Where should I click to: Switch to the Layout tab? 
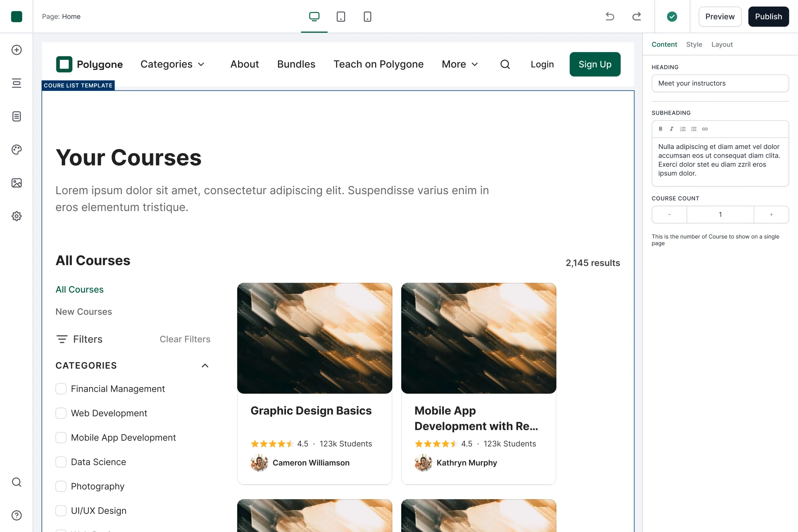[722, 45]
